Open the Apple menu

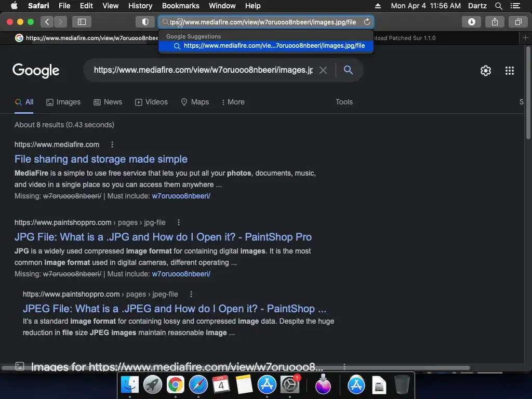point(14,6)
